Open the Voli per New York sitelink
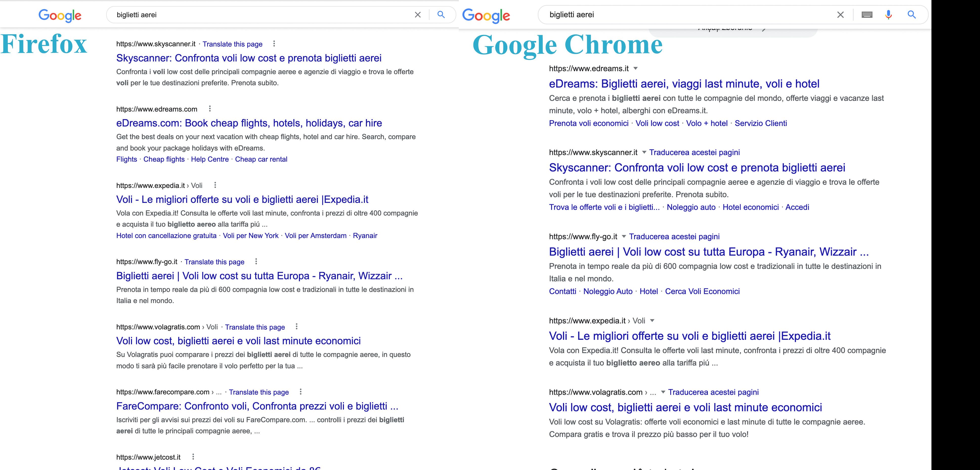The height and width of the screenshot is (470, 980). click(251, 236)
